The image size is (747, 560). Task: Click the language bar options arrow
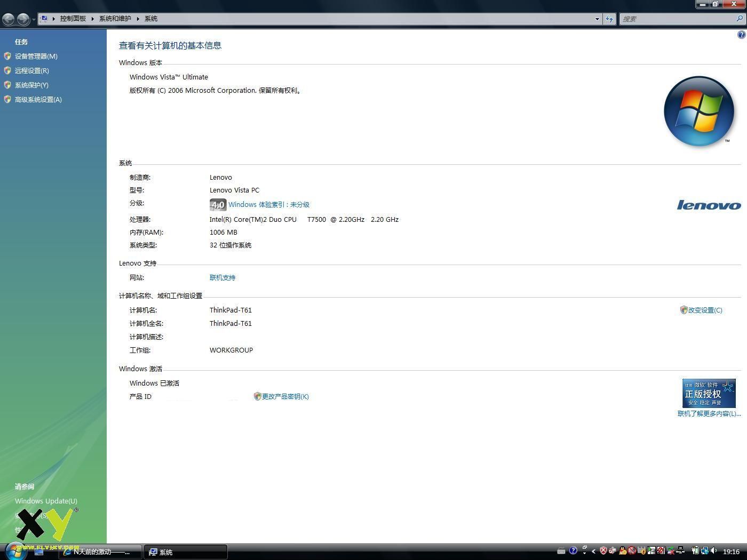pos(584,553)
